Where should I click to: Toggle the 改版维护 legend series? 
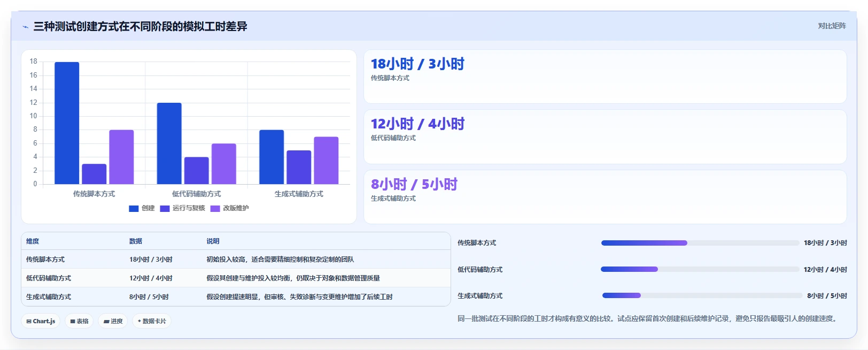[x=229, y=208]
